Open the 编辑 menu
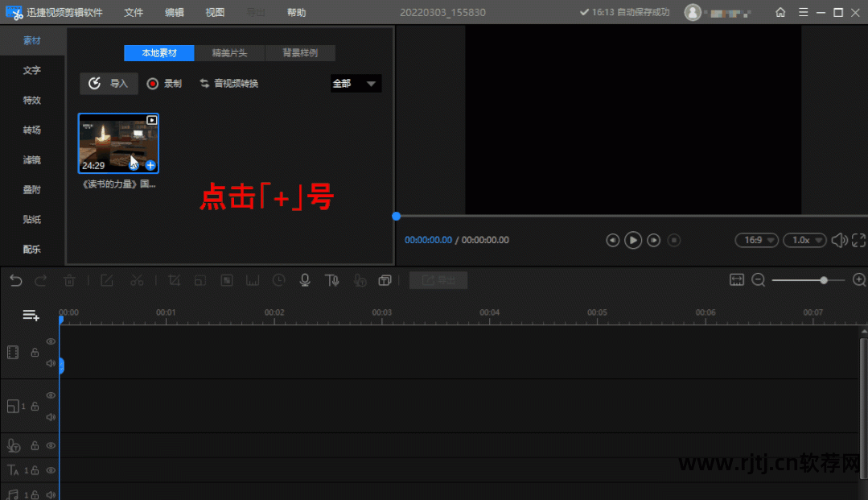Viewport: 868px width, 500px height. [175, 12]
